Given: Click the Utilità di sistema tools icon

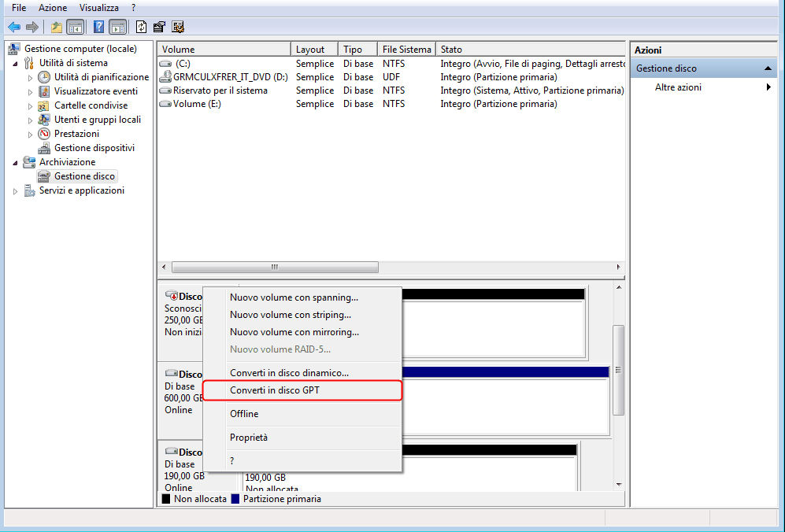Looking at the screenshot, I should 29,63.
